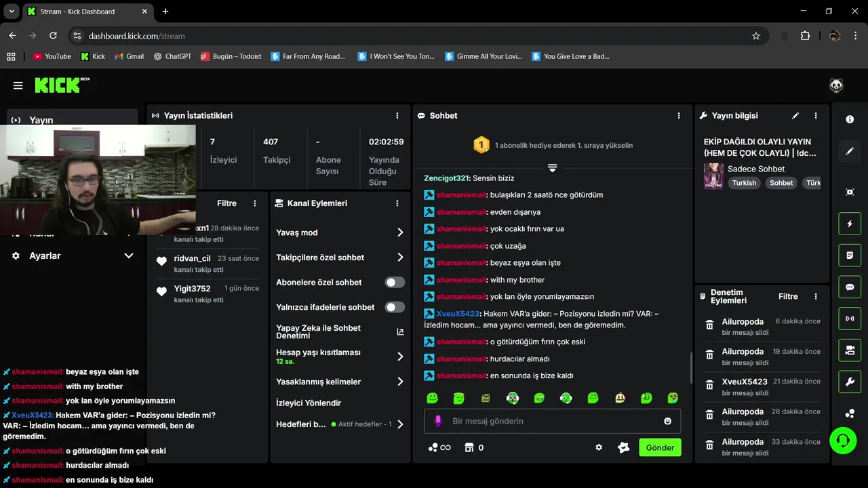Click Filtre above the follower activity list
The image size is (868, 488).
[x=226, y=203]
